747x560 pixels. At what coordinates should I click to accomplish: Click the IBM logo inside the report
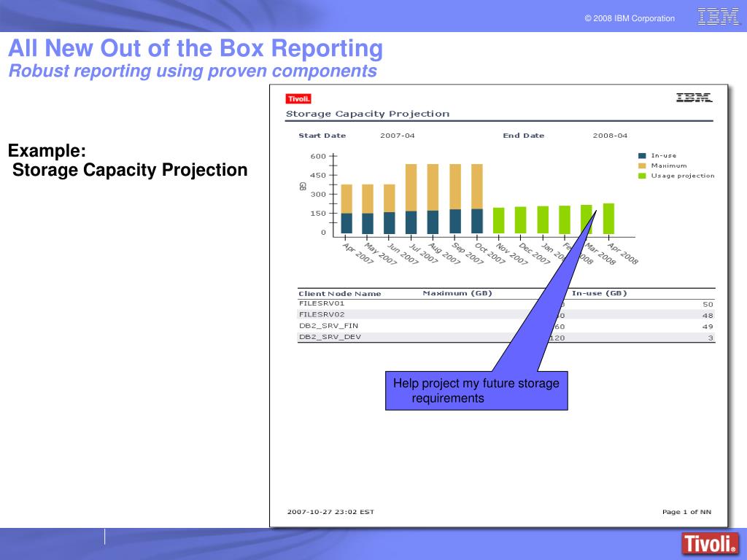pos(693,98)
